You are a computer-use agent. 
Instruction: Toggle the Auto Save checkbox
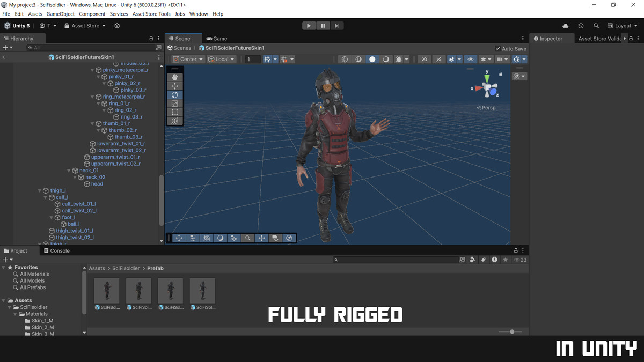[x=497, y=48]
